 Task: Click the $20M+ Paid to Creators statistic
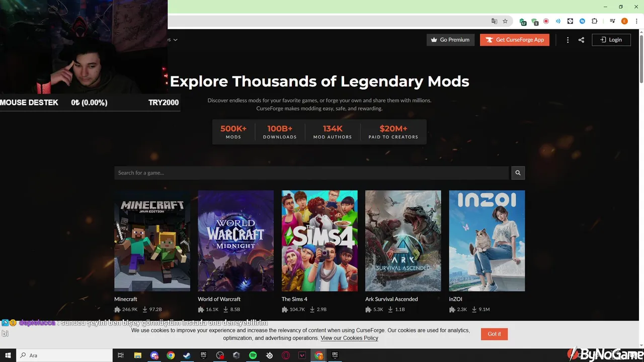click(393, 132)
